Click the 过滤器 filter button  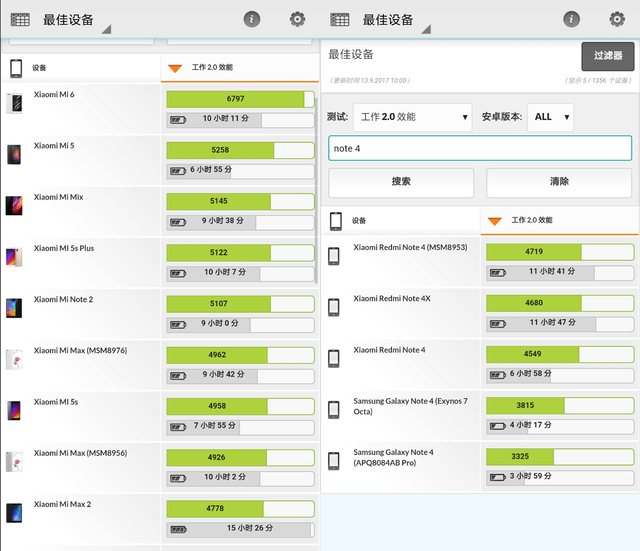(608, 56)
